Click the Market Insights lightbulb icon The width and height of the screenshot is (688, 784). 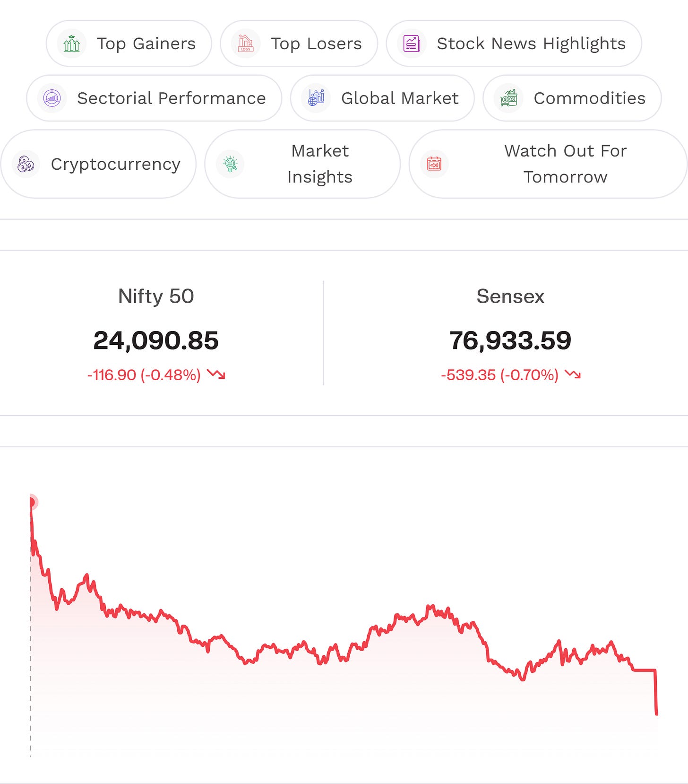(x=230, y=164)
